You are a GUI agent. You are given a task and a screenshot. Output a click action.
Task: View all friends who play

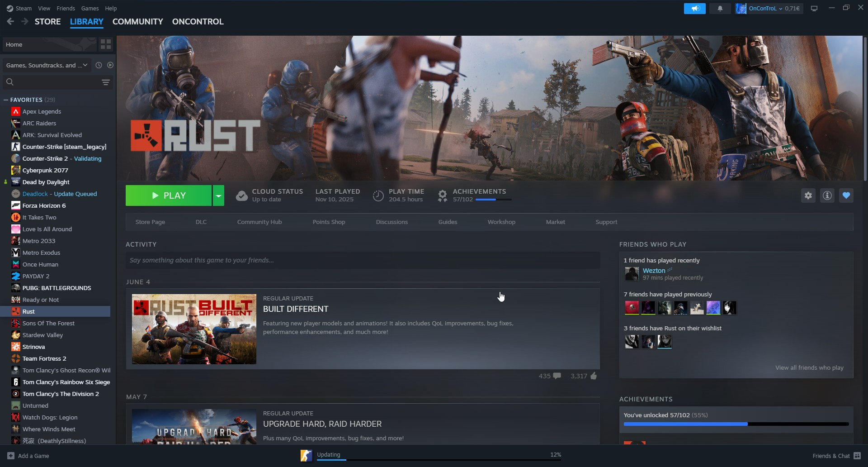(x=810, y=367)
